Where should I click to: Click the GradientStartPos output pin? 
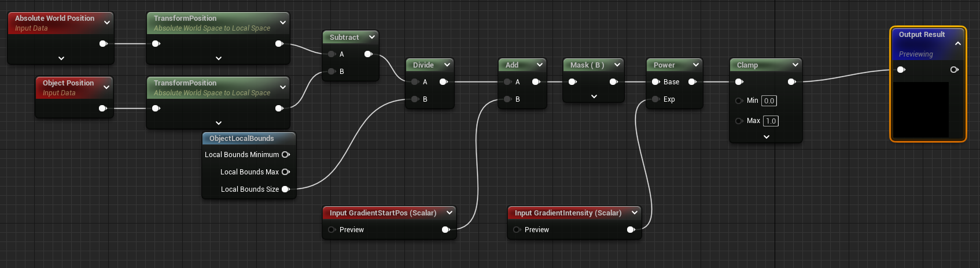(x=445, y=230)
